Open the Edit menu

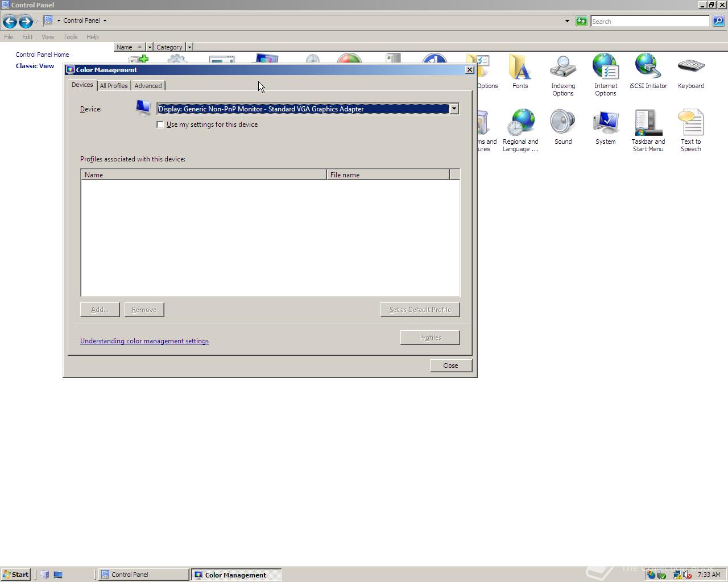[x=27, y=37]
